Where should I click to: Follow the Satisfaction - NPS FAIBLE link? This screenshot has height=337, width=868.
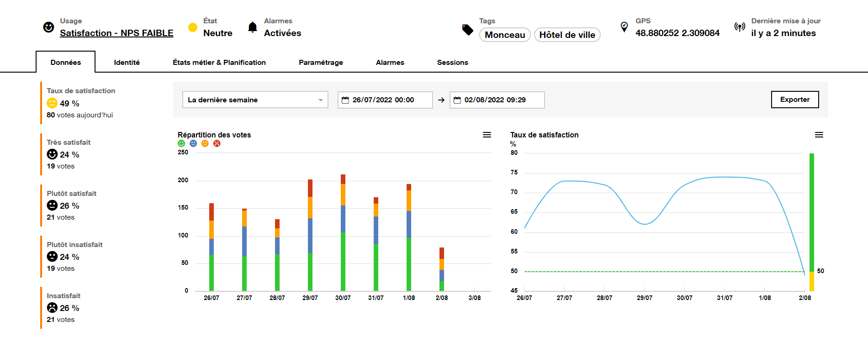pos(116,33)
